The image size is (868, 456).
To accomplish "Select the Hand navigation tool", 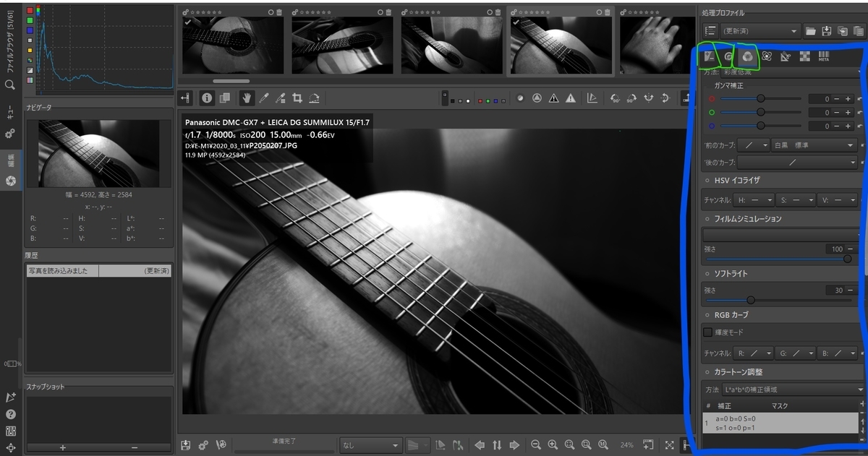I will click(x=247, y=98).
